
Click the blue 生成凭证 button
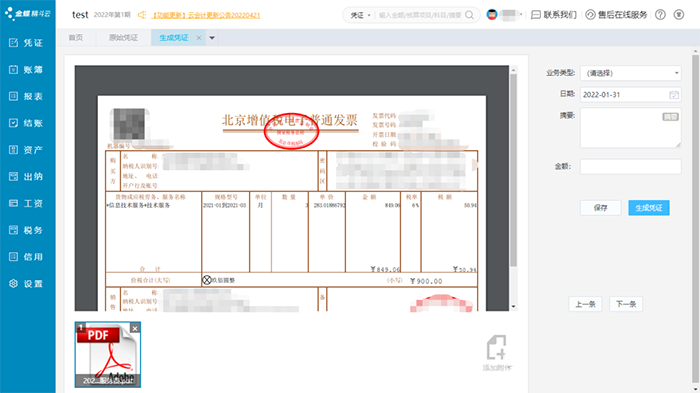pos(649,208)
